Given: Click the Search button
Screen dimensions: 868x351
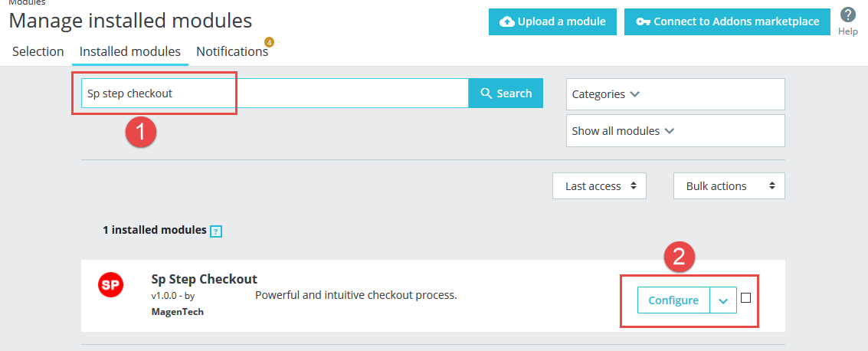Looking at the screenshot, I should 506,93.
